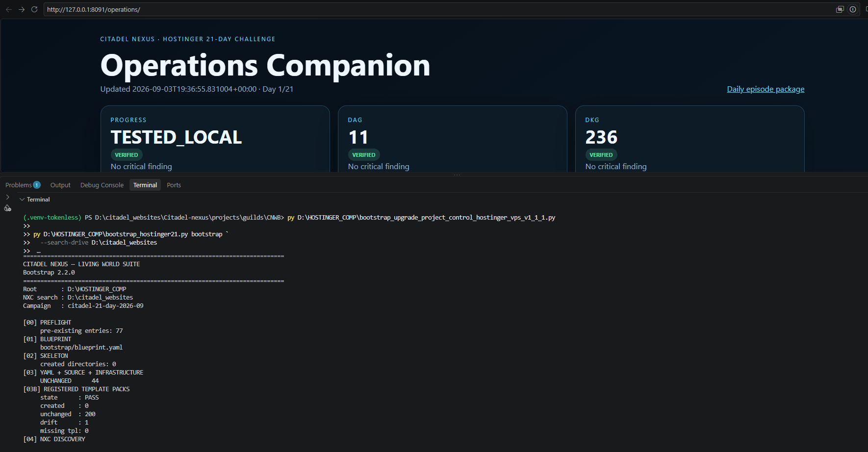The width and height of the screenshot is (868, 452).
Task: Click the (.venv-tokenless) prompt command line
Action: click(289, 218)
